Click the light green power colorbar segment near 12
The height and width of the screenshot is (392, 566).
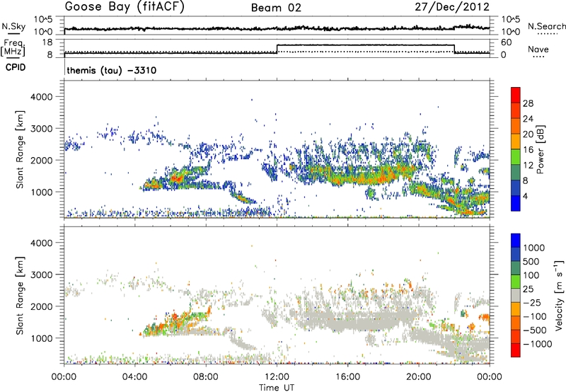pyautogui.click(x=516, y=157)
